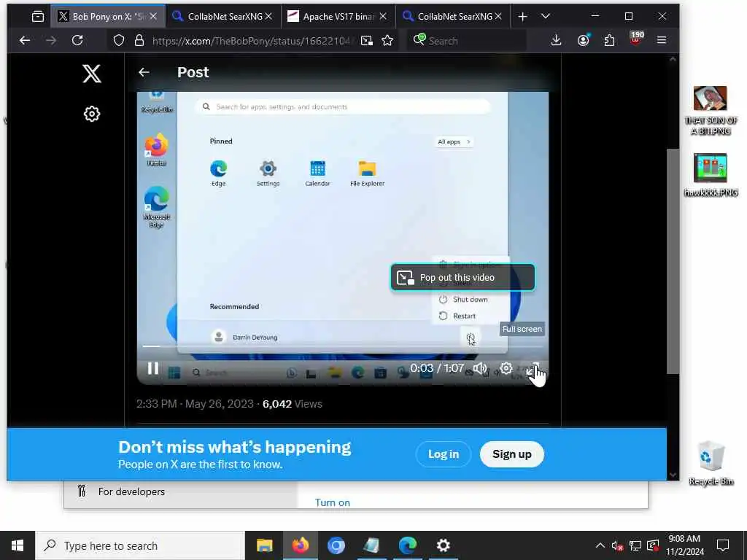Open Firefox downloads panel
Screen dimensions: 747x560
pos(556,41)
